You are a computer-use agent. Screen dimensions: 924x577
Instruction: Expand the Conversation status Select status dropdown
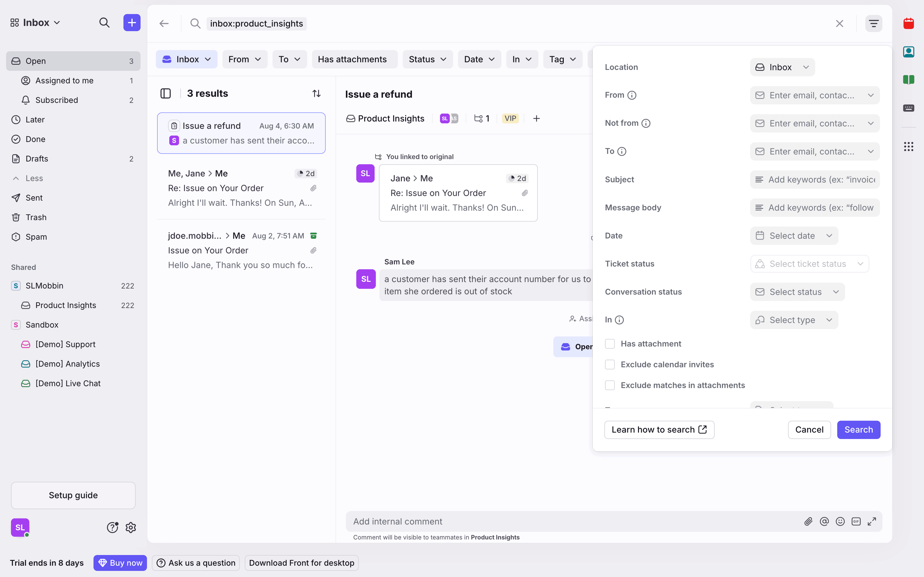[797, 292]
